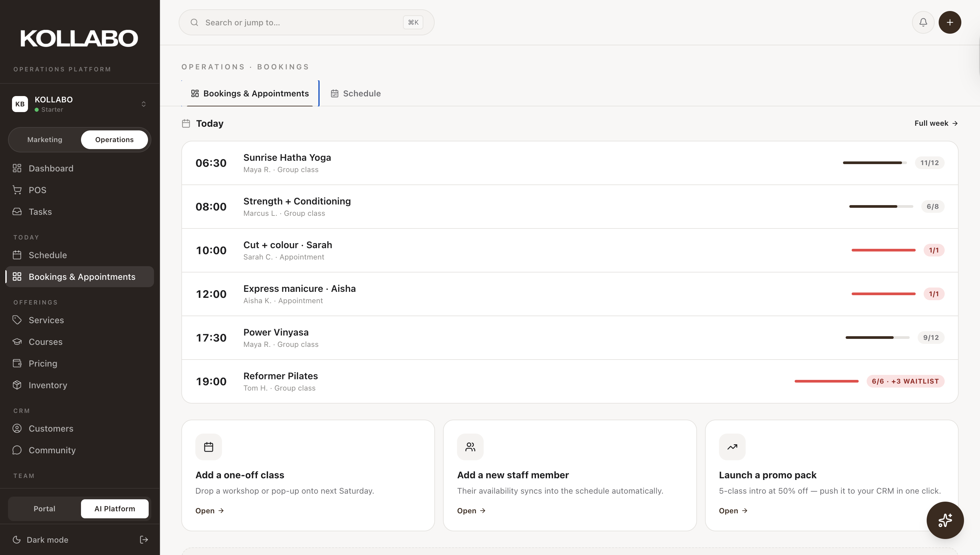Switch to the Schedule tab
980x555 pixels.
click(x=356, y=93)
